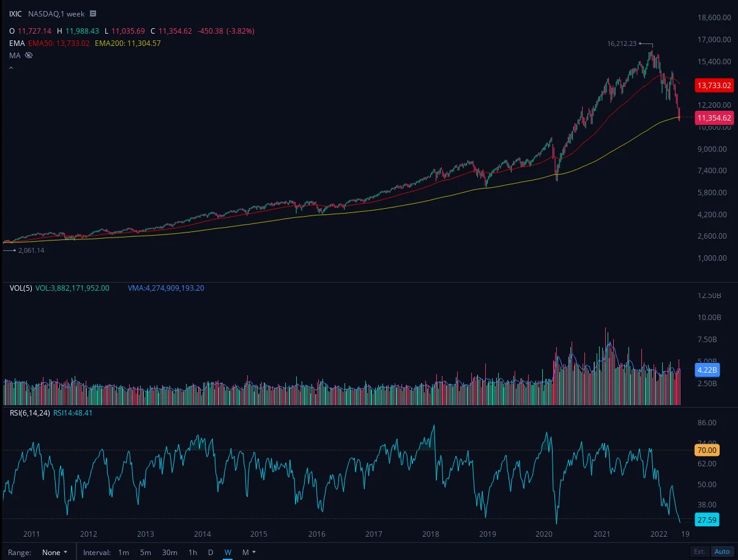The width and height of the screenshot is (738, 560).
Task: Select the weekly W interval
Action: [228, 552]
